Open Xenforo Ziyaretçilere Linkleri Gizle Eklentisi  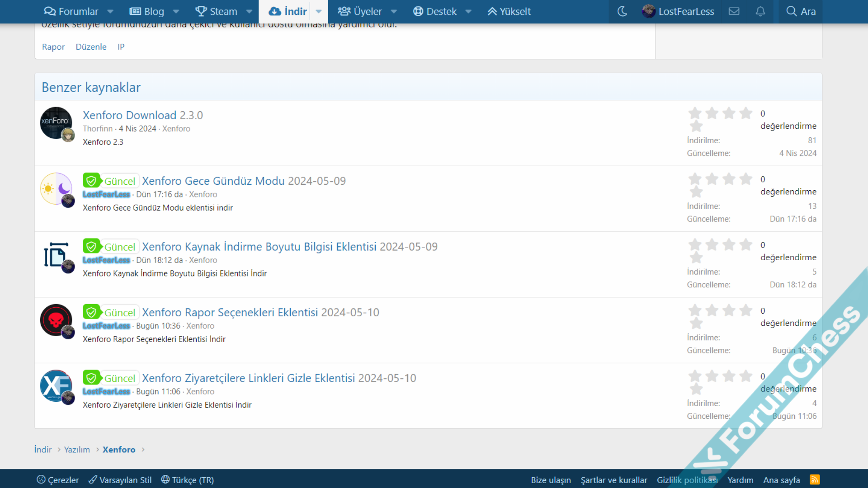[x=248, y=378]
